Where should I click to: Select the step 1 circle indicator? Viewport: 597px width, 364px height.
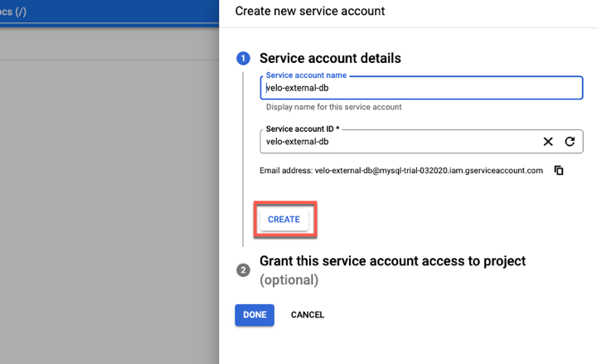coord(243,59)
